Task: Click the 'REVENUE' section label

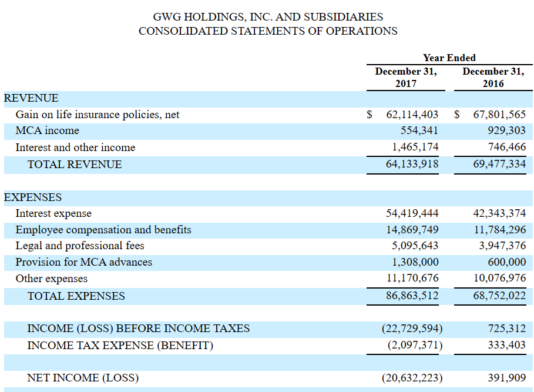Action: click(x=31, y=98)
